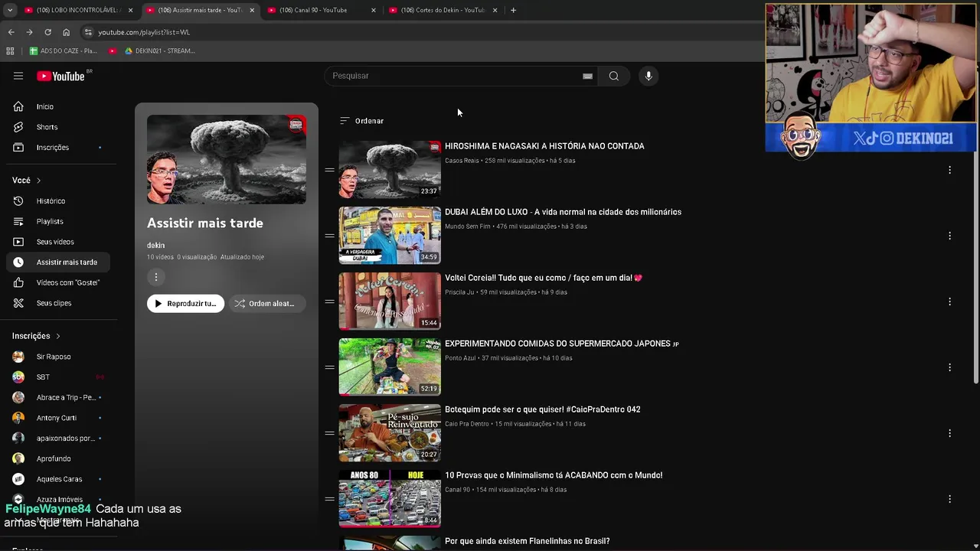The image size is (980, 551).
Task: Open options menu for Botequim video
Action: click(949, 433)
